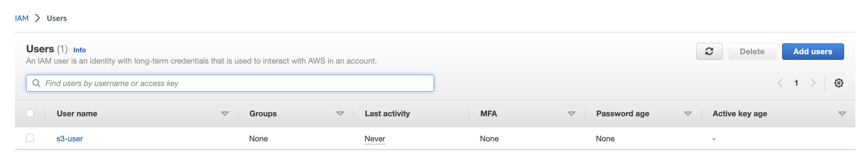
Task: Open the Info link beside Users
Action: pos(79,50)
